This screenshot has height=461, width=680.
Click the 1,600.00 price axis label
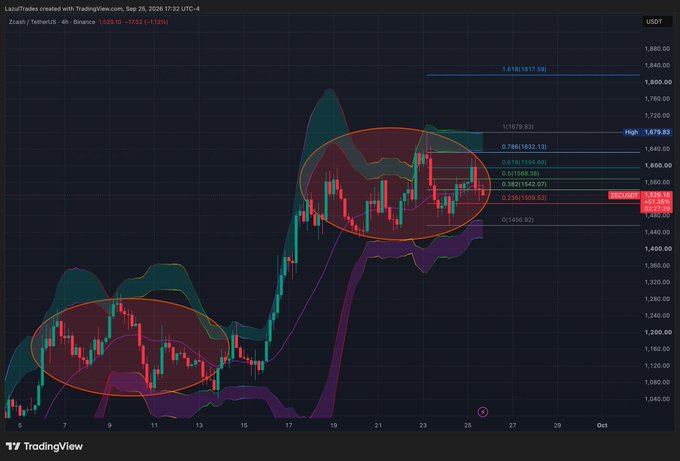click(658, 165)
